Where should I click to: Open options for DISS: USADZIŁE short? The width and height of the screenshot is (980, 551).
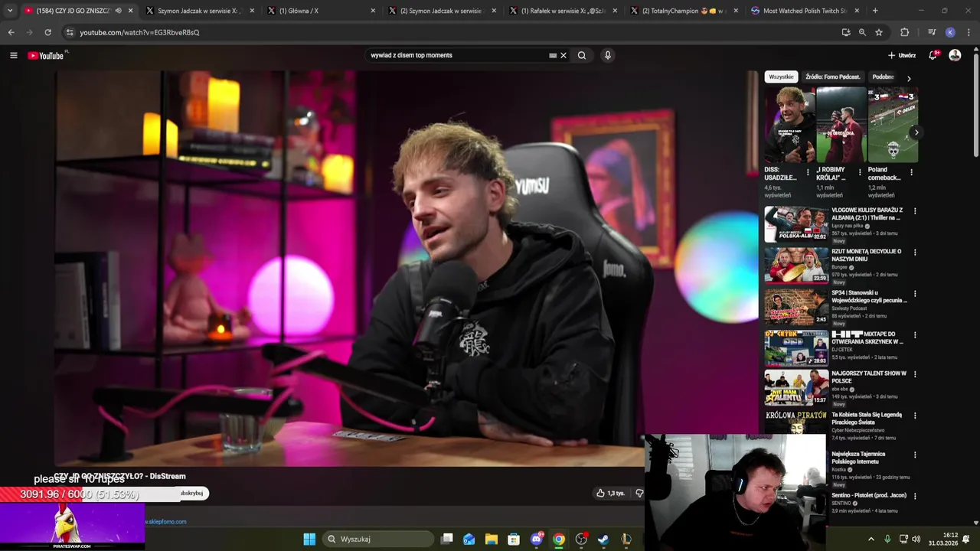click(x=807, y=172)
